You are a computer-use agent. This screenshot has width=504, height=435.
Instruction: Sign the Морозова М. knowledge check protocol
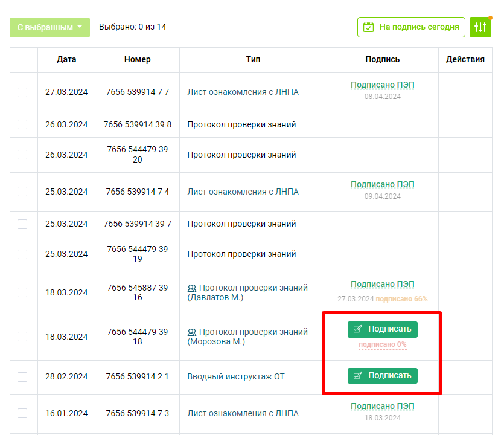coord(383,329)
